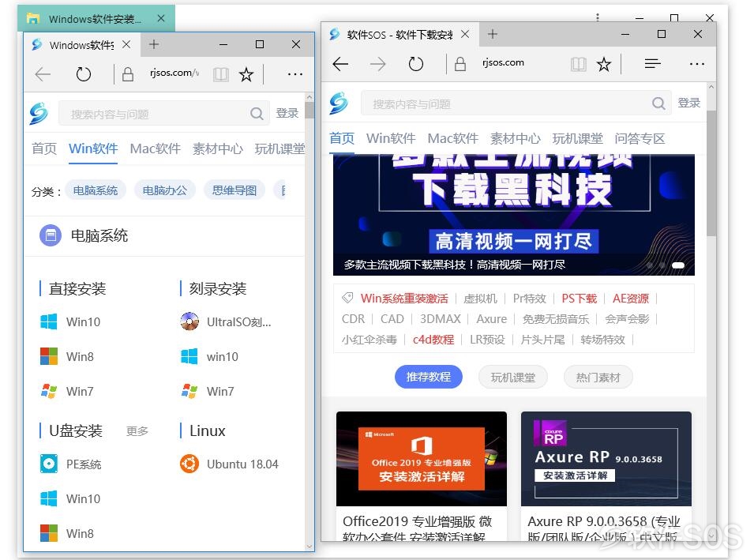
Task: Select 玩机课堂 tab in right window
Action: pyautogui.click(x=577, y=138)
